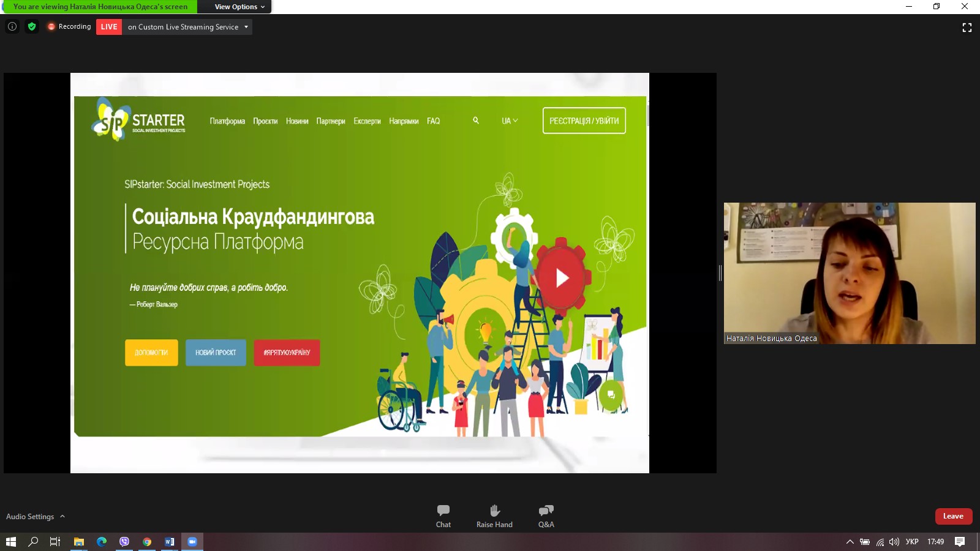The image size is (980, 551).
Task: Open the Q&A panel
Action: 546,515
